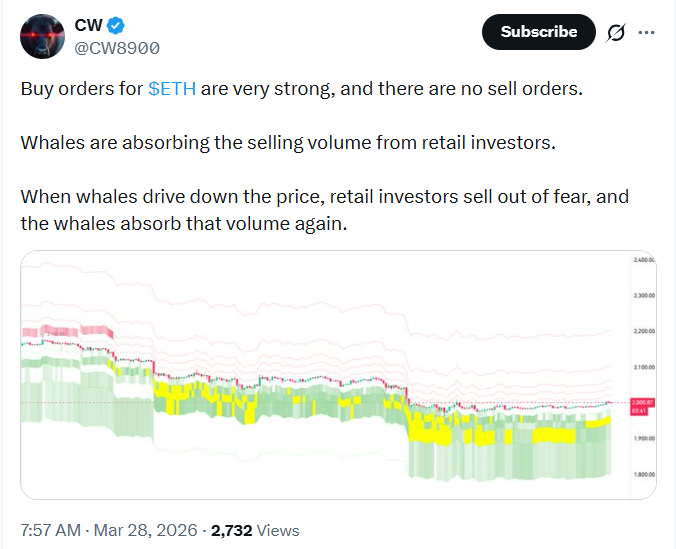Click the red 2,000.87 current price label

tap(640, 401)
